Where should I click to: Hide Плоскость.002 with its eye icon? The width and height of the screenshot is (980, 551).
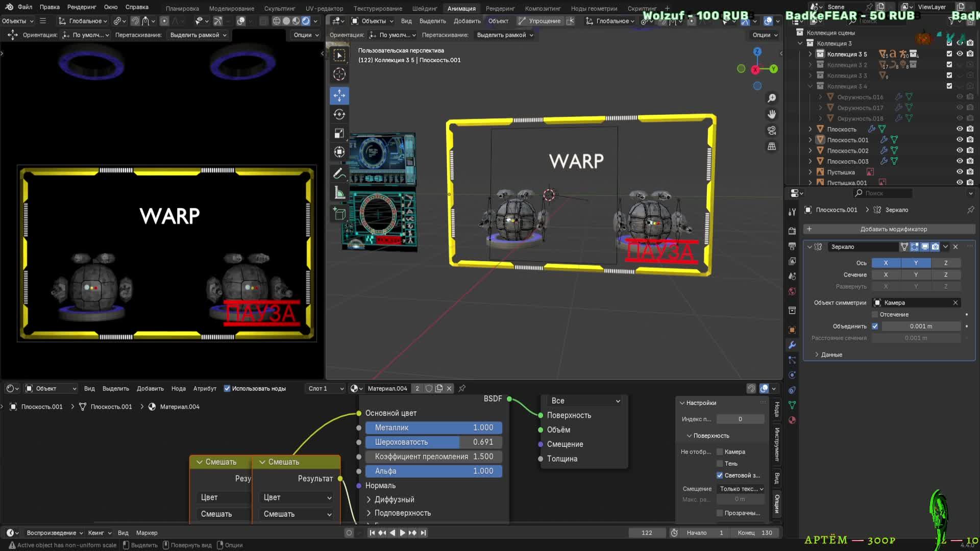[960, 151]
